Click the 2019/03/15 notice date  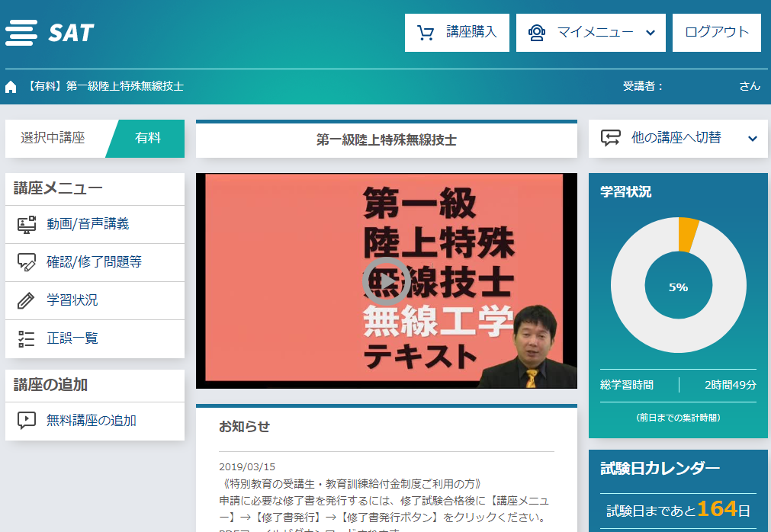click(x=247, y=466)
